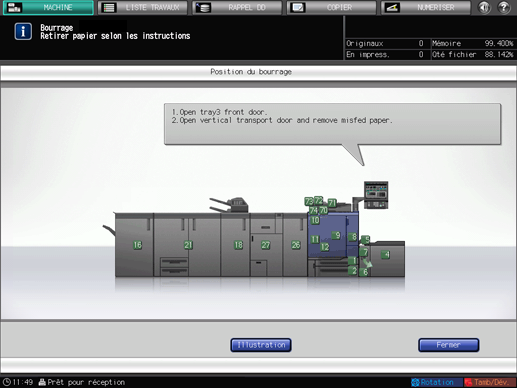This screenshot has width=517, height=388.
Task: Click the Tamb/Dév. status indicator
Action: point(490,382)
